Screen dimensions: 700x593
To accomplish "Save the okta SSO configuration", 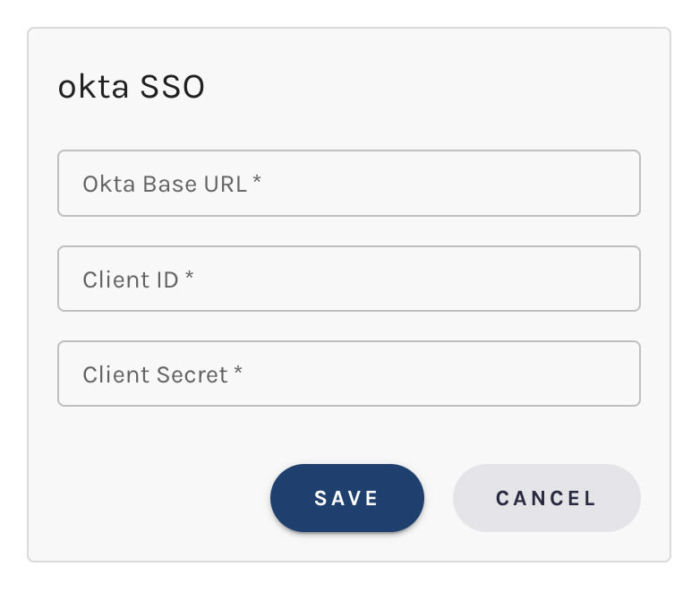I will 346,498.
